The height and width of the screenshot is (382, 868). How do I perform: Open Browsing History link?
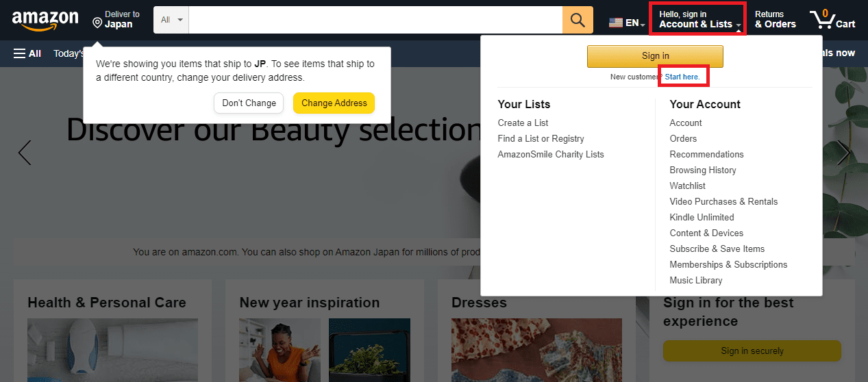click(x=703, y=170)
